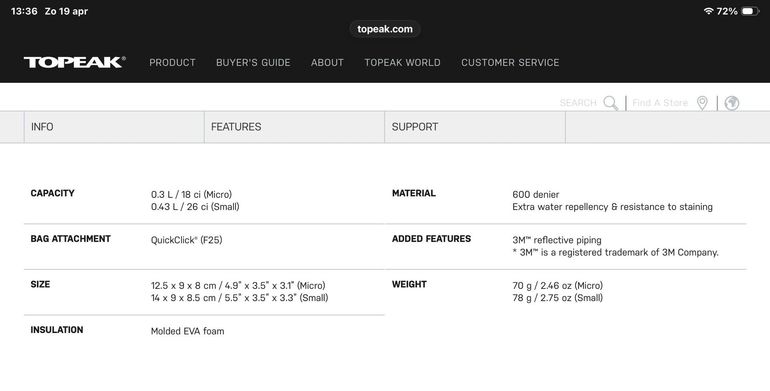
Task: Click the 14 x 9 x 8.5 cm Small size
Action: click(240, 298)
